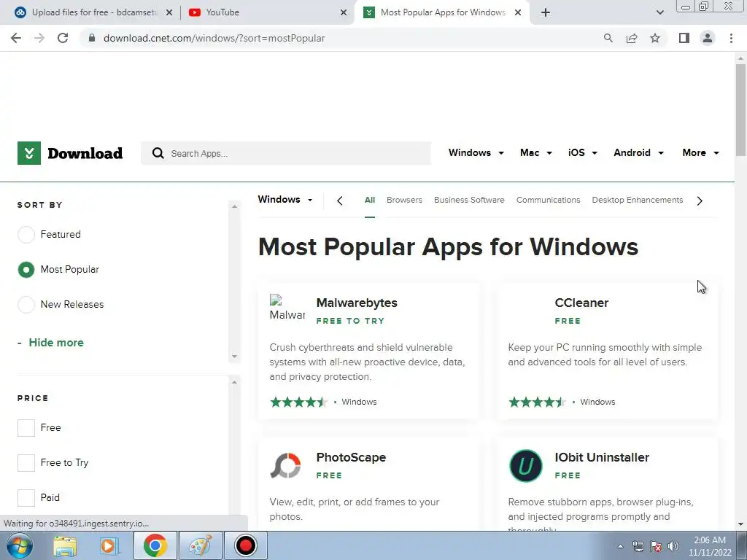Select the Featured sort option
This screenshot has width=747, height=560.
point(26,234)
